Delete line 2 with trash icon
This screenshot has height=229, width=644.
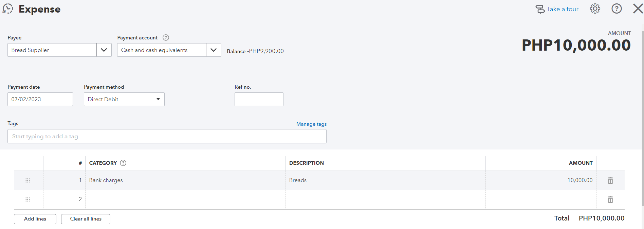point(610,199)
